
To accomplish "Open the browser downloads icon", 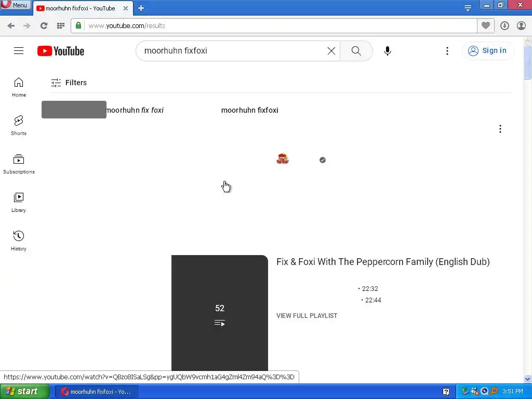I will 504,26.
